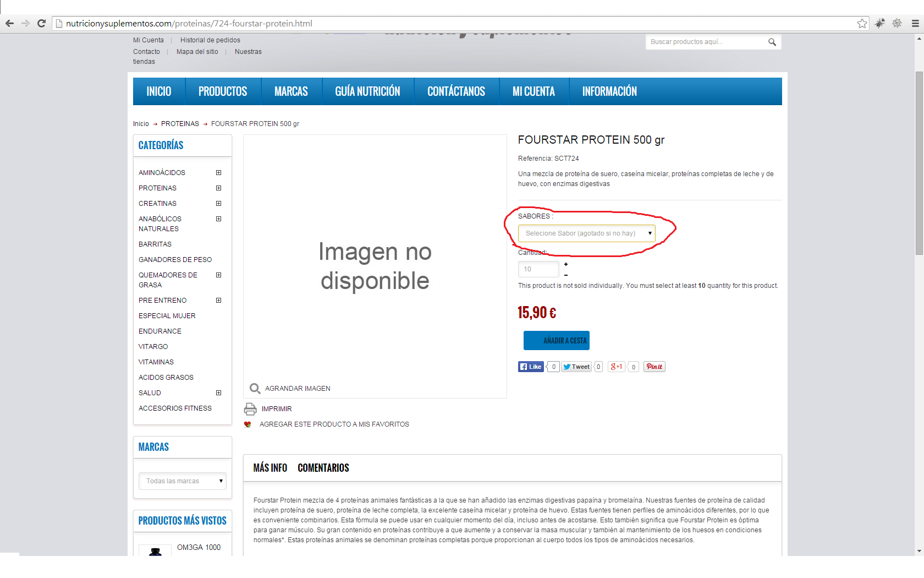Click the favorites heart icon
924x578 pixels.
[x=248, y=424]
